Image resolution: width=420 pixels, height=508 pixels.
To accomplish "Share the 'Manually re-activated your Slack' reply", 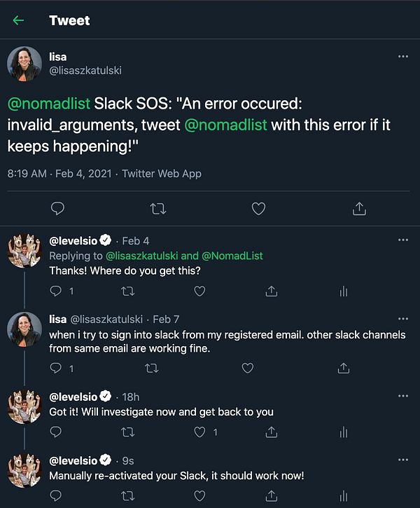I will click(x=272, y=497).
